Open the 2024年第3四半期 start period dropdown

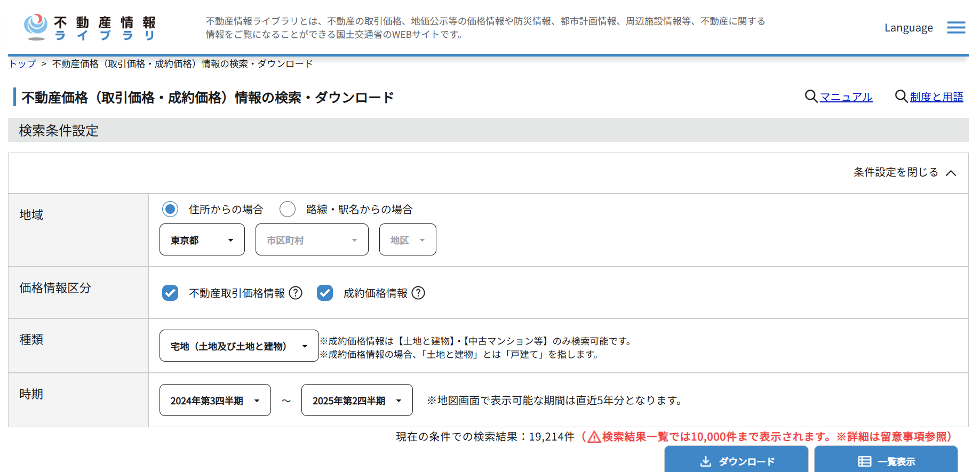214,401
